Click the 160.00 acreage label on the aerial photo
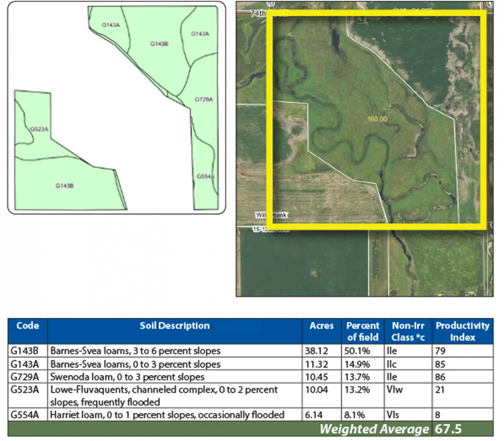The height and width of the screenshot is (441, 504). coord(377,119)
